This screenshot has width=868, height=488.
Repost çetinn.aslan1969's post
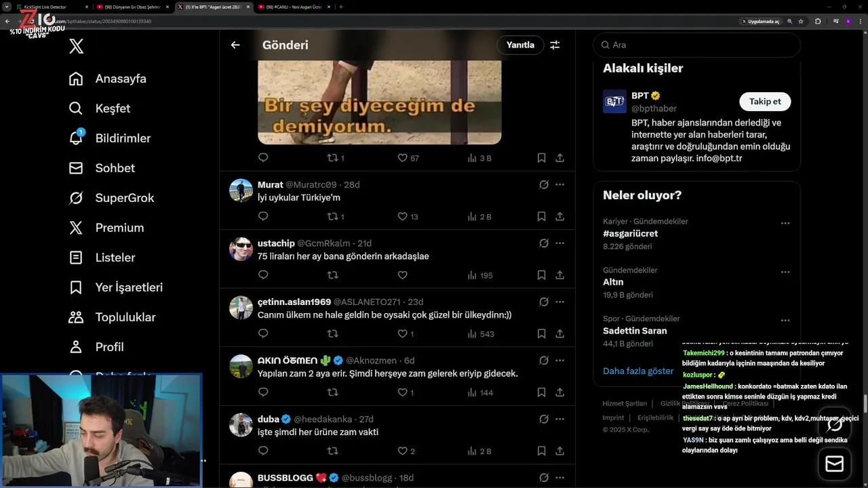[x=332, y=334]
